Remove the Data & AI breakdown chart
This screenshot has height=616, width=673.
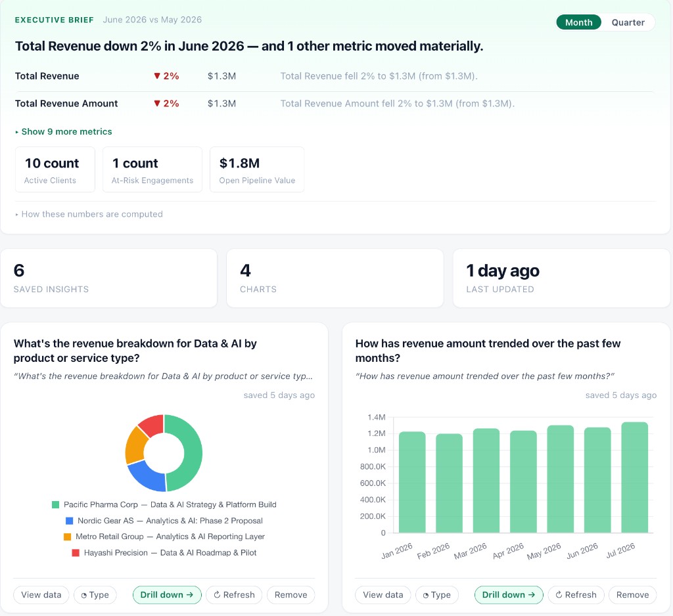pos(290,595)
